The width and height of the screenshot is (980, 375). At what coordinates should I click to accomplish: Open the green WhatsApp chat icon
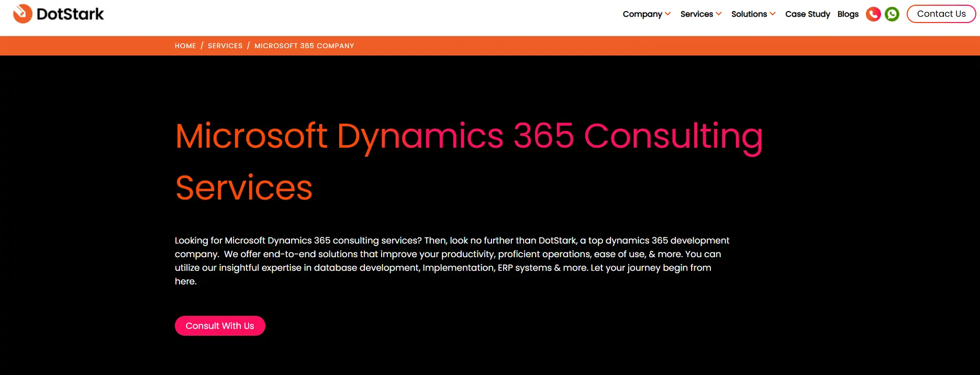[x=892, y=14]
